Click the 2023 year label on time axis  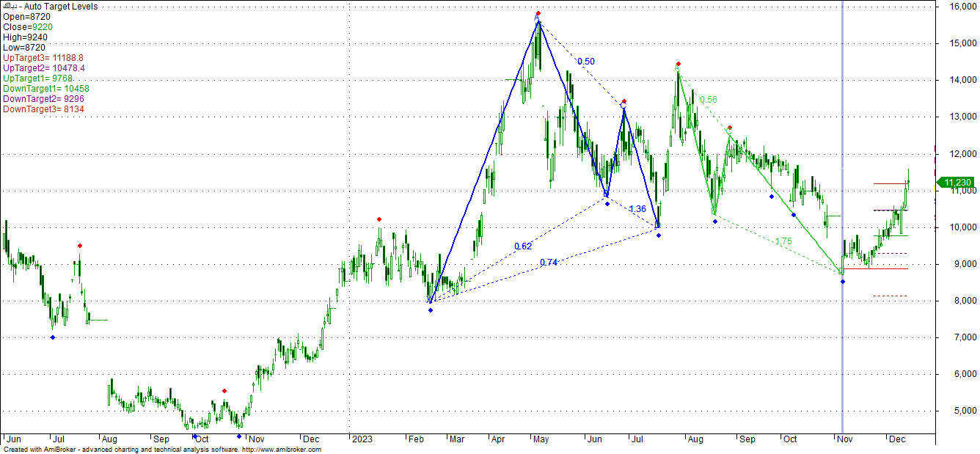pyautogui.click(x=362, y=439)
